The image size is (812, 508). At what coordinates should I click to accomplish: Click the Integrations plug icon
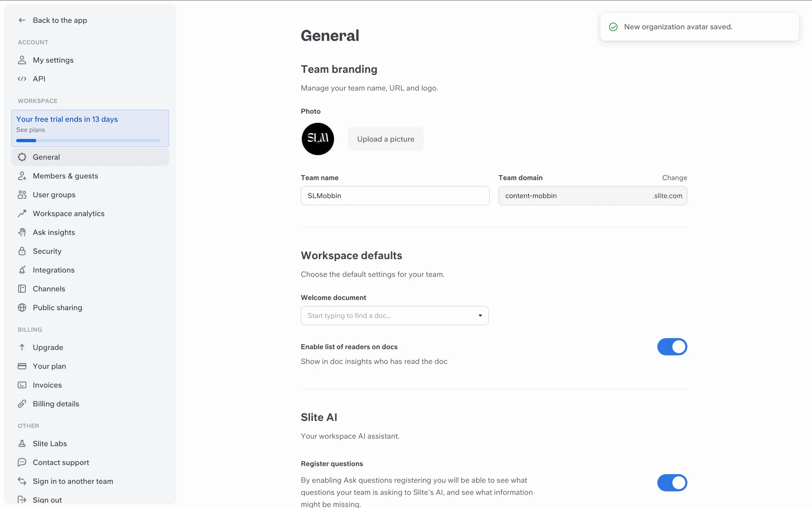point(22,270)
